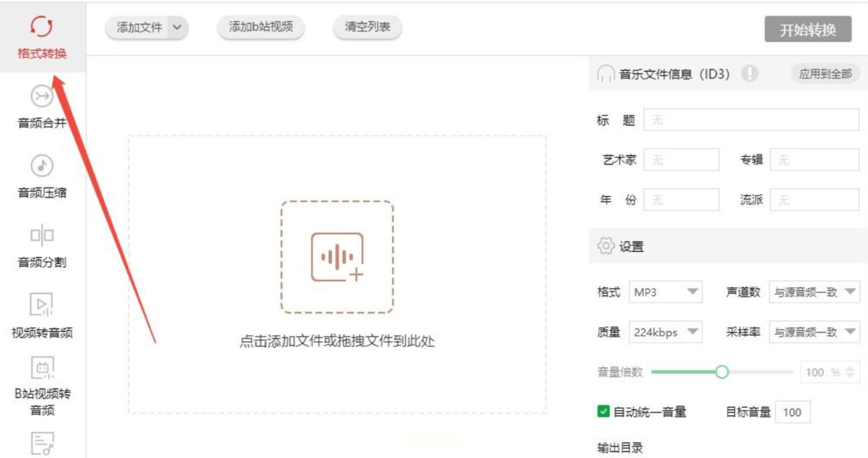Click the lyrics list icon at sidebar bottom
This screenshot has width=868, height=458.
tap(42, 443)
